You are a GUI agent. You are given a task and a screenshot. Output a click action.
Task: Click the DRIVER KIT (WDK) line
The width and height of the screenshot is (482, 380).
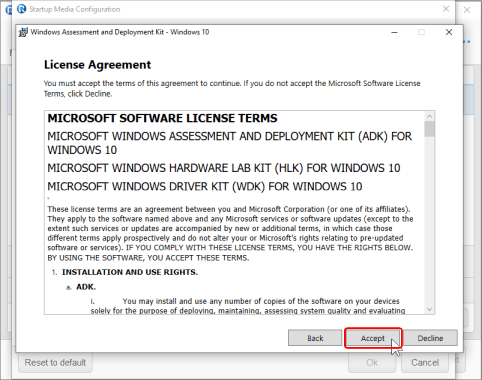[205, 186]
